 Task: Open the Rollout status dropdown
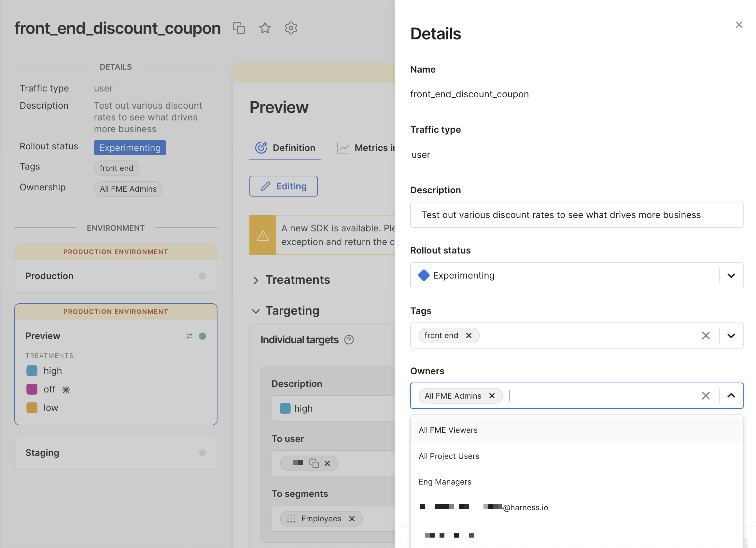pyautogui.click(x=731, y=276)
